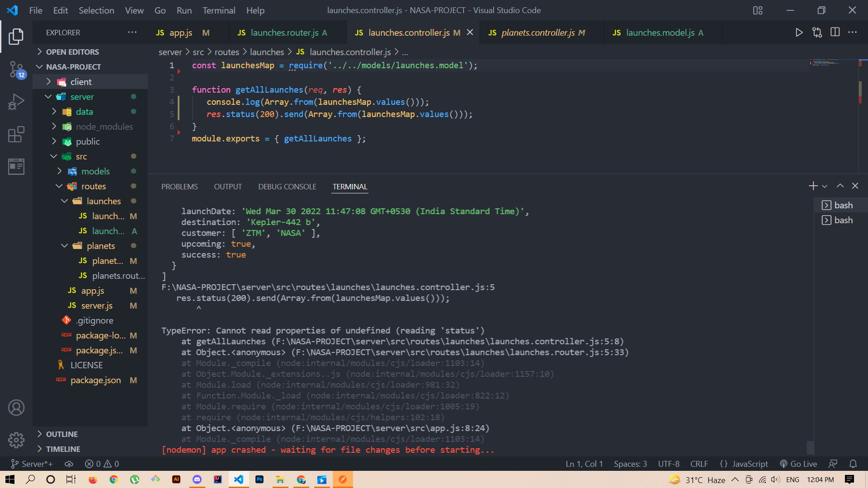Open Source Control view with 12 changes
Viewport: 868px width, 488px height.
coord(17,70)
